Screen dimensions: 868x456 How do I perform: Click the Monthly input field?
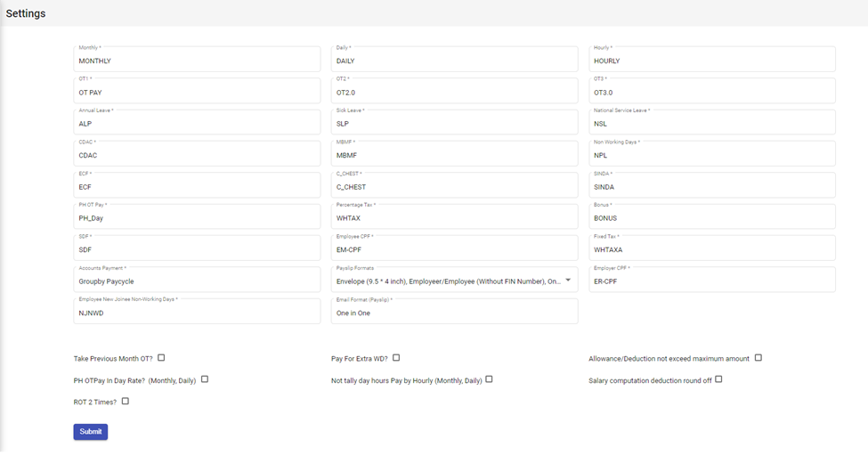point(197,61)
